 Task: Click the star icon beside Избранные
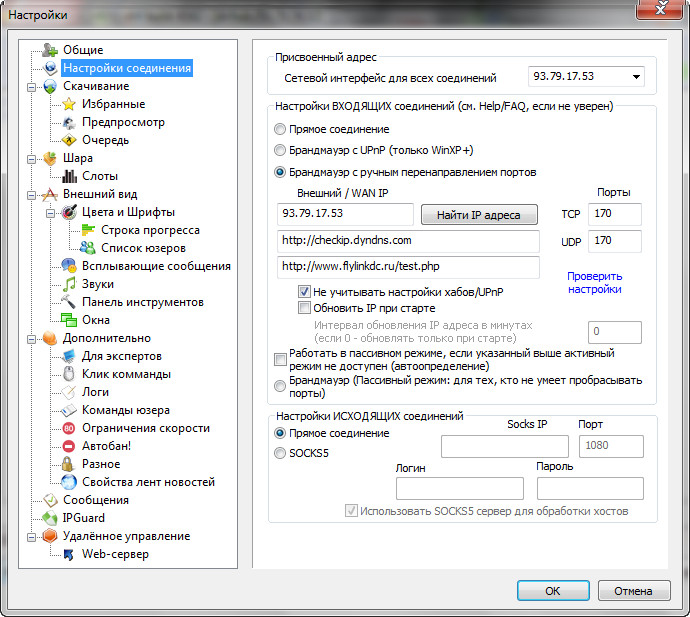[x=69, y=104]
